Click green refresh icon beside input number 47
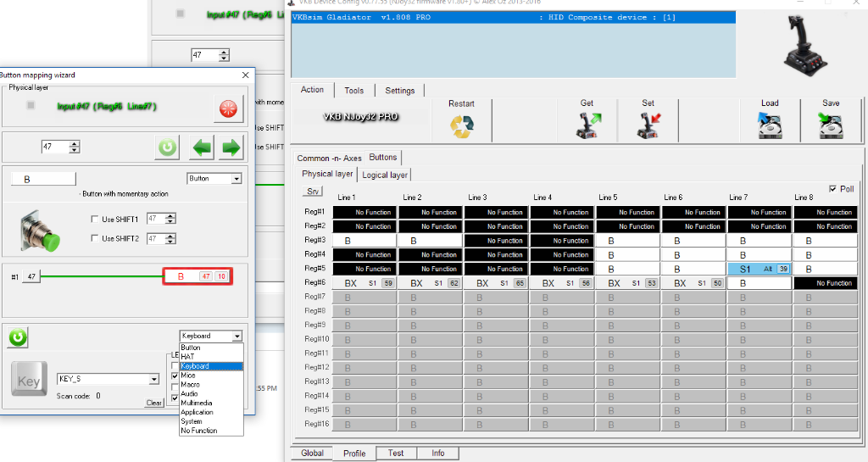Viewport: 868px width, 462px height. (x=167, y=148)
